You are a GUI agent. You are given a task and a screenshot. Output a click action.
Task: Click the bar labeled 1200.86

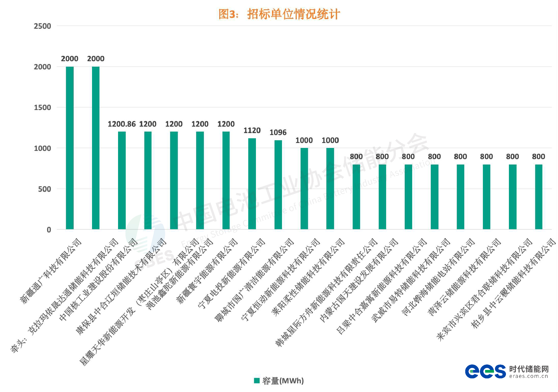122,180
